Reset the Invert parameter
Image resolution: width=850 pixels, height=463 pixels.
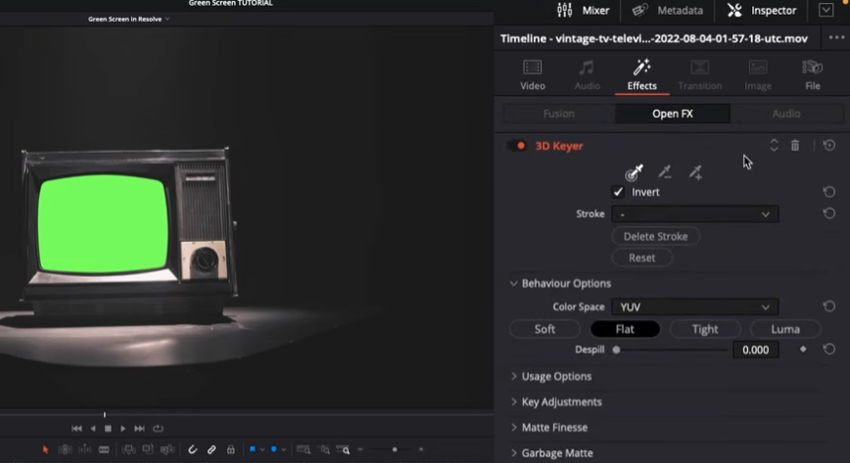(x=829, y=192)
